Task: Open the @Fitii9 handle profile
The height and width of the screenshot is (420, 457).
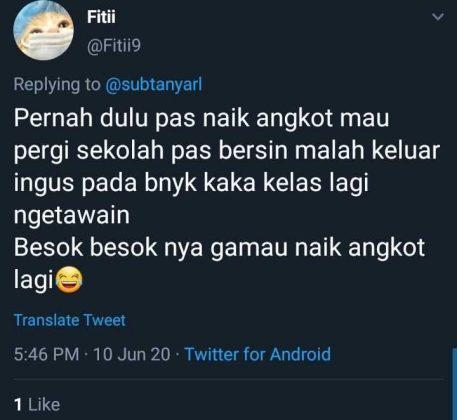Action: 114,46
